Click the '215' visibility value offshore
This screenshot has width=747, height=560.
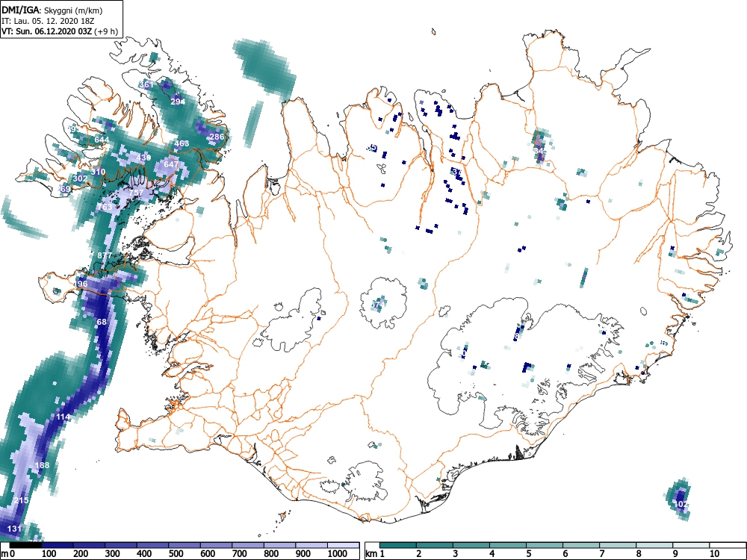pos(21,500)
